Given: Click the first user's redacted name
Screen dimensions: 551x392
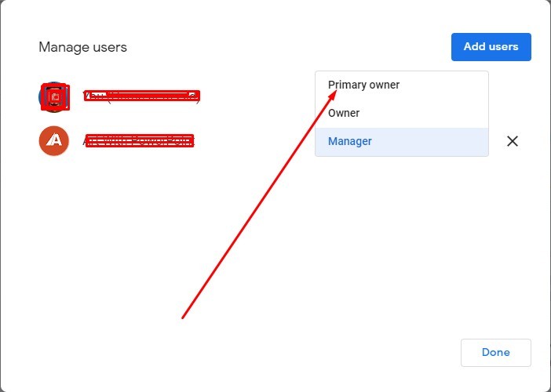Looking at the screenshot, I should point(141,96).
